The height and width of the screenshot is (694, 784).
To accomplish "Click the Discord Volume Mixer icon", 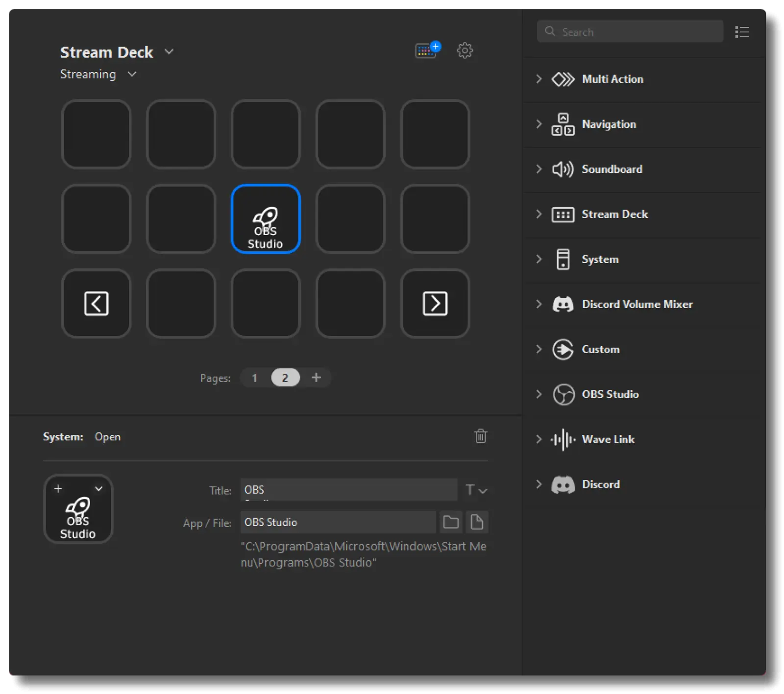I will tap(563, 304).
